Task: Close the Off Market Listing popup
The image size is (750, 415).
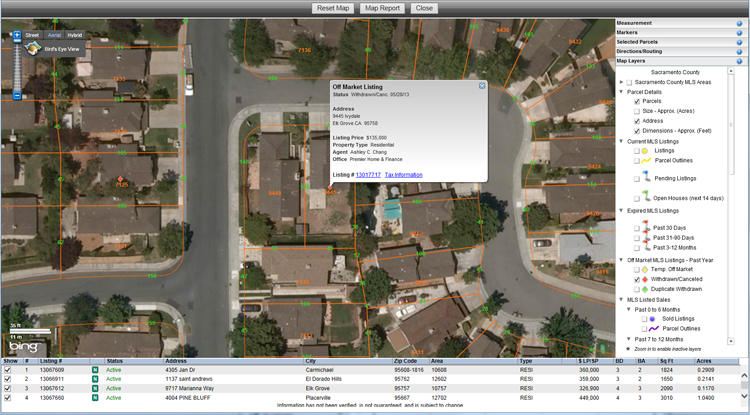Action: (x=482, y=86)
